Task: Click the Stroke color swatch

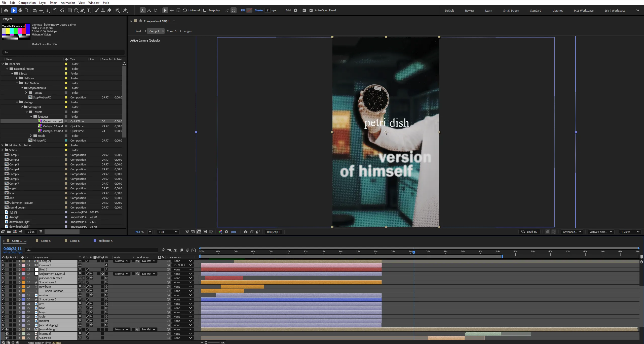Action: pos(268,10)
